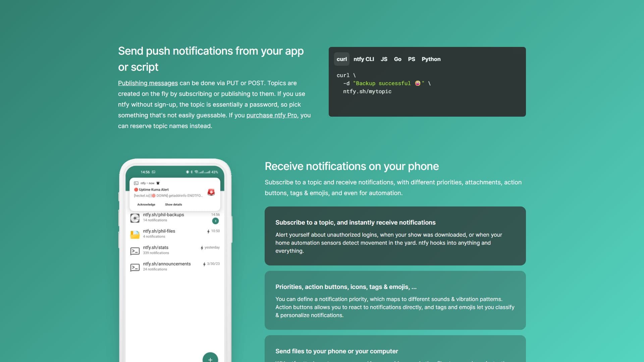The image size is (644, 362).
Task: Click the muted bell icon in notification
Action: [x=158, y=183]
